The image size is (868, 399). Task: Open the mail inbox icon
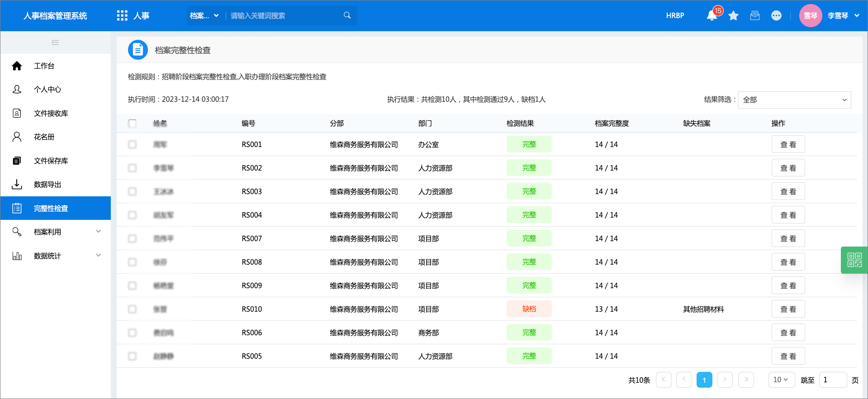click(x=755, y=16)
